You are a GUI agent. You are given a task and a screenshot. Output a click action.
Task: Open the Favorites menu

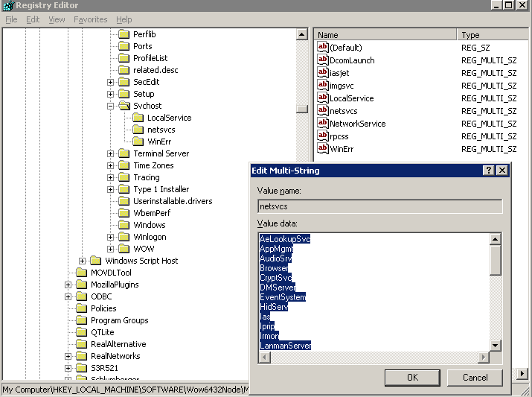(x=91, y=19)
